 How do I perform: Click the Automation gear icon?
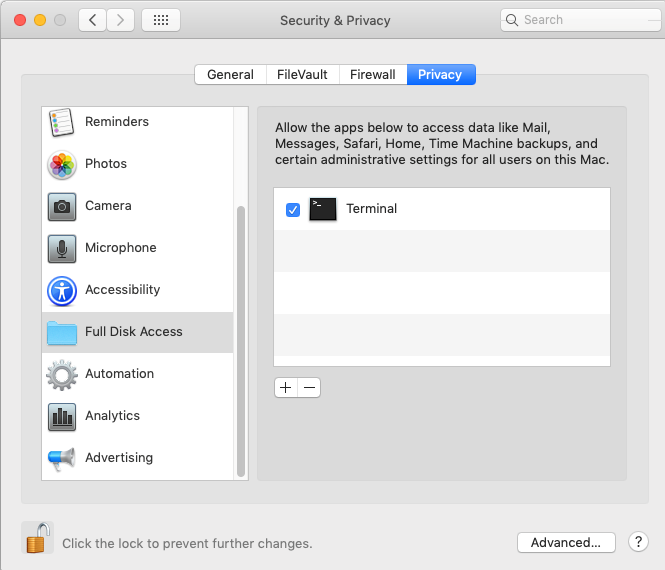point(62,374)
